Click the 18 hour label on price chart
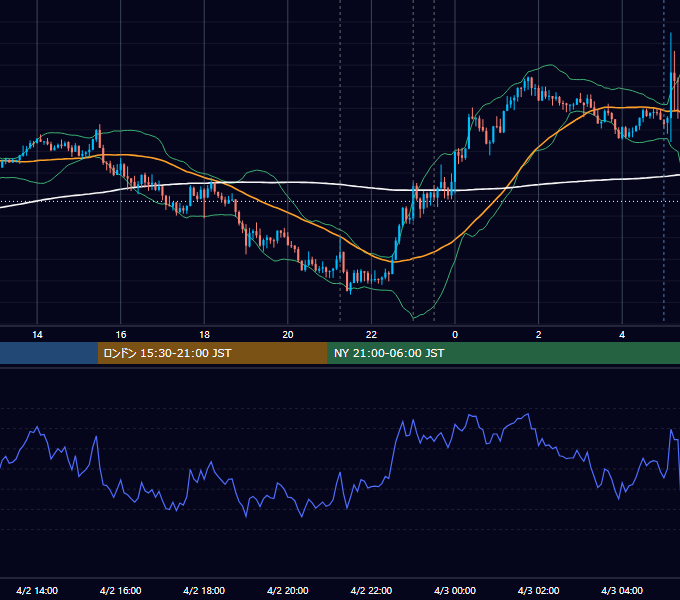This screenshot has height=600, width=680. pos(204,335)
